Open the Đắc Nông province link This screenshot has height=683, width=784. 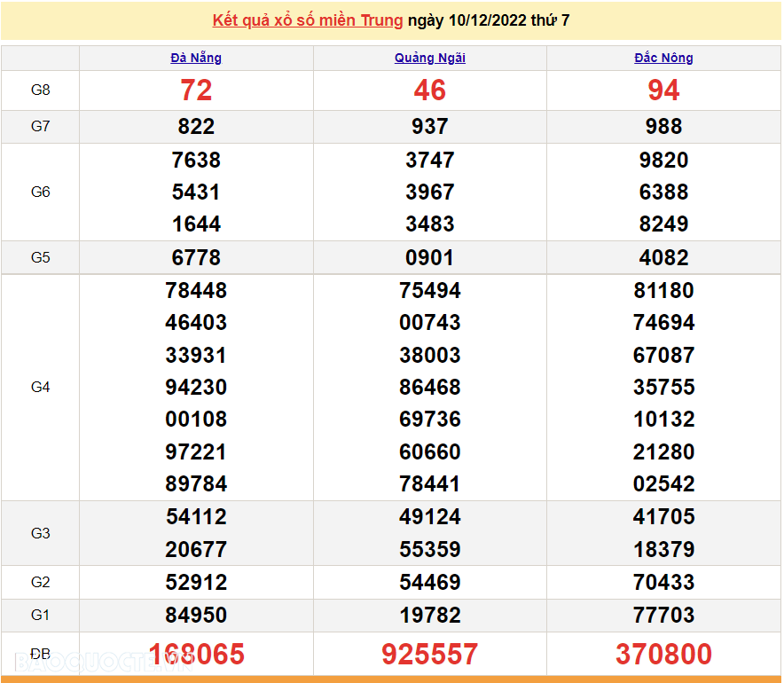pyautogui.click(x=663, y=58)
